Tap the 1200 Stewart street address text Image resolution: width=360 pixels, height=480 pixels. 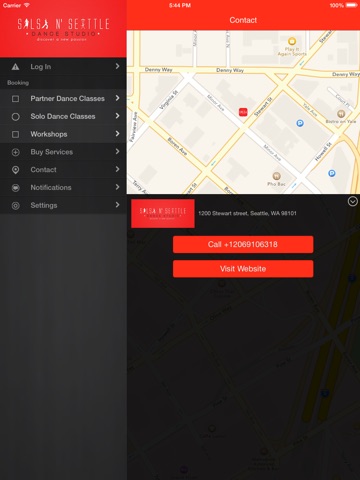click(x=247, y=213)
